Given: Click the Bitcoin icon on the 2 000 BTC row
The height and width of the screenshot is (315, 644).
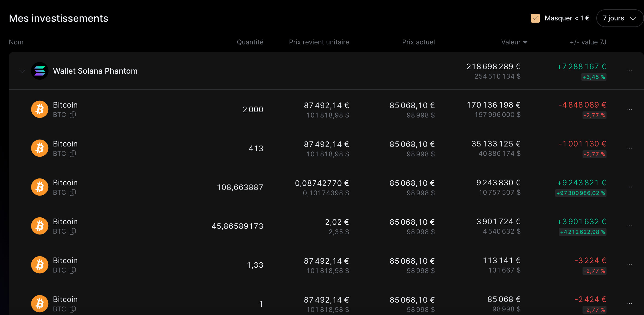Looking at the screenshot, I should tap(39, 109).
